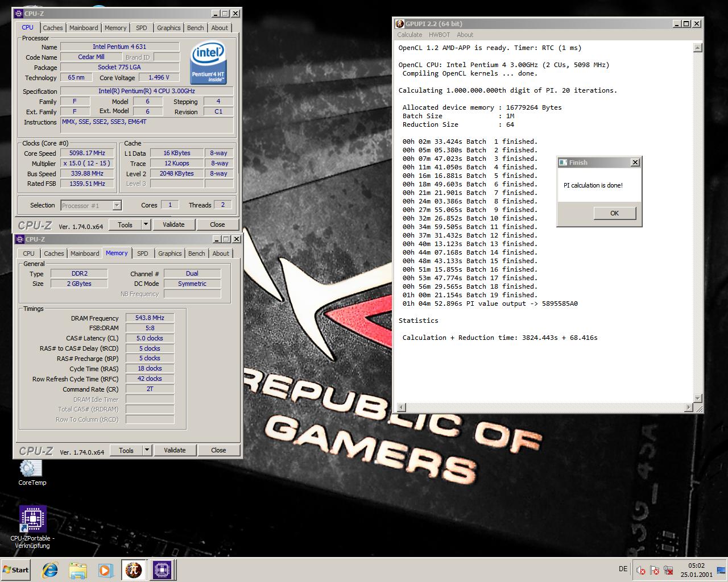Click Tools button in top CPU-Z window
The width and height of the screenshot is (728, 582).
(x=125, y=225)
